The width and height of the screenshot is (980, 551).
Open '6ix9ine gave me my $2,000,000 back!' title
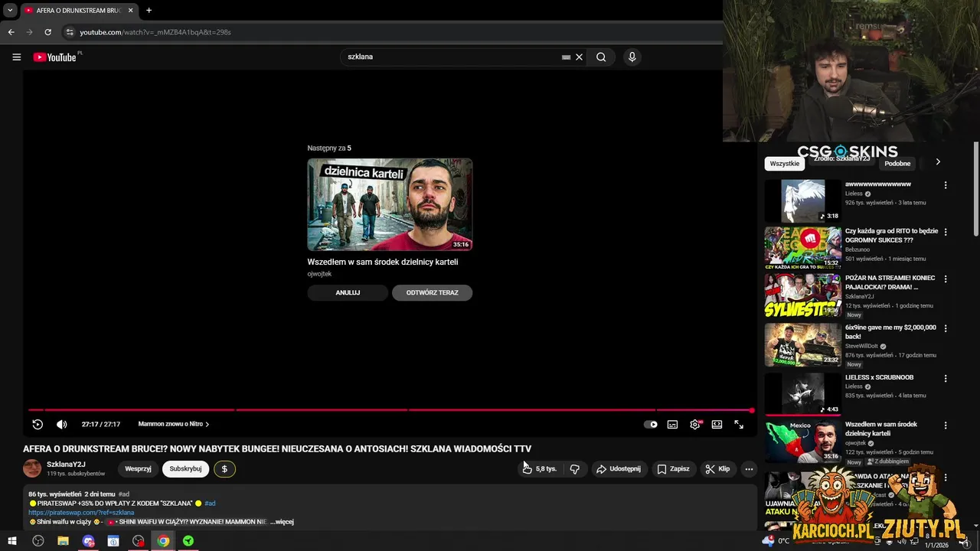pyautogui.click(x=890, y=332)
